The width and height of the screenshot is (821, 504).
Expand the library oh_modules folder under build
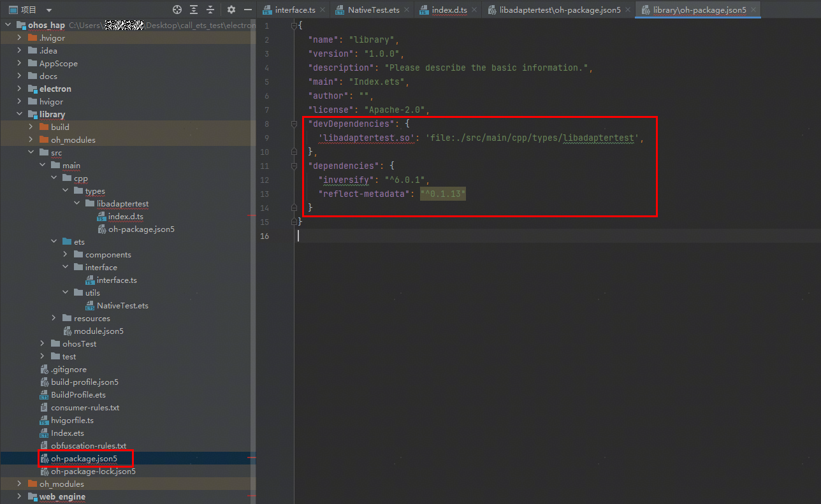tap(31, 140)
